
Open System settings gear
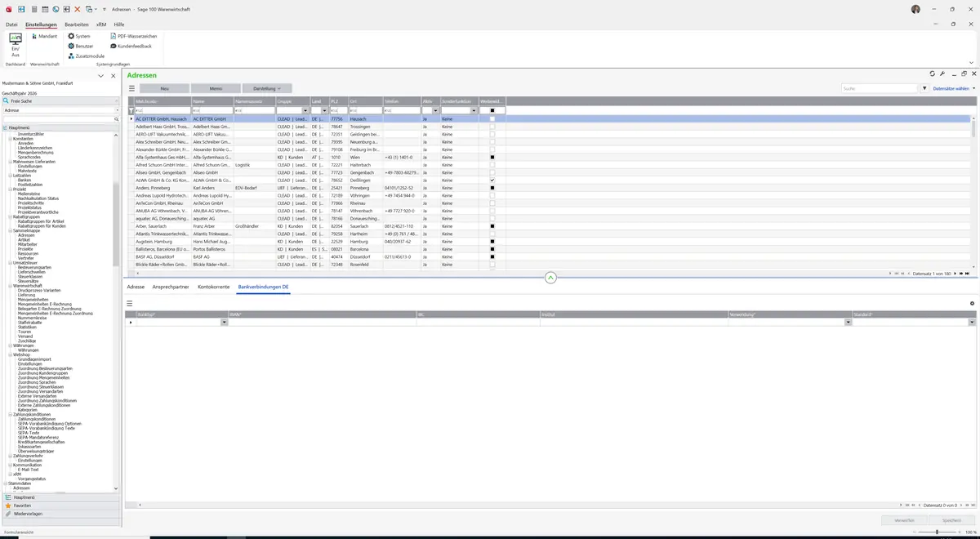(79, 36)
